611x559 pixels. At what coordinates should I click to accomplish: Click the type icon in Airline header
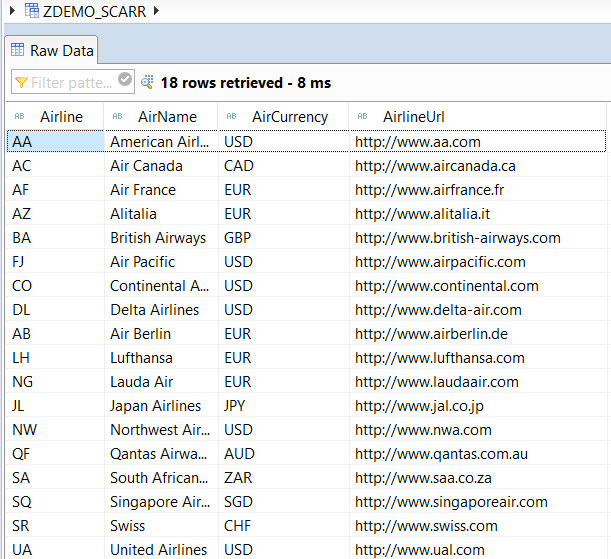pyautogui.click(x=19, y=116)
